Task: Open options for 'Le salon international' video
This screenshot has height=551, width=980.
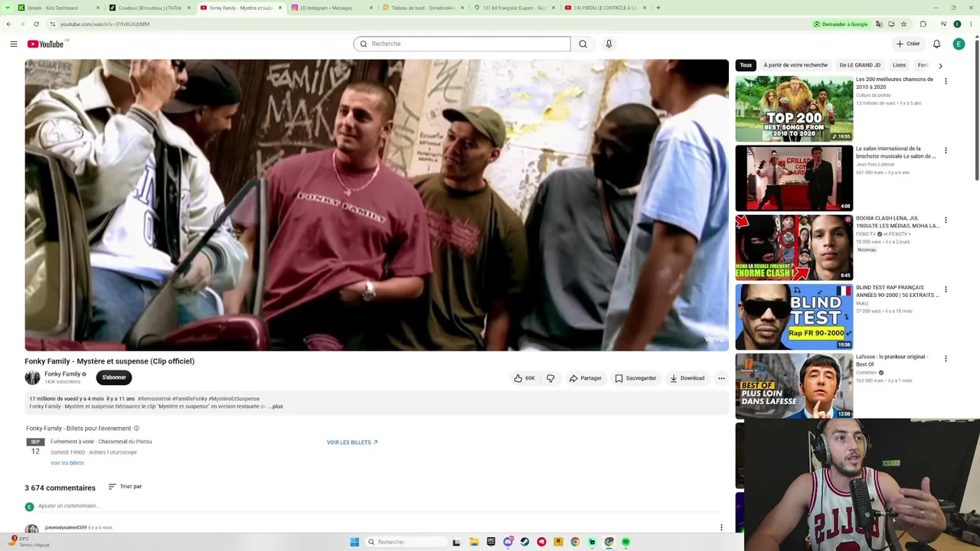Action: 946,151
